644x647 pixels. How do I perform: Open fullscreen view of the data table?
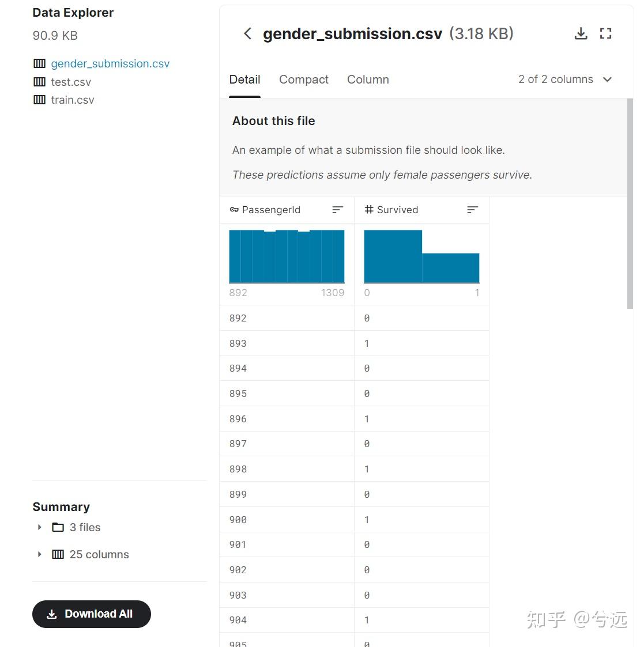pyautogui.click(x=605, y=33)
